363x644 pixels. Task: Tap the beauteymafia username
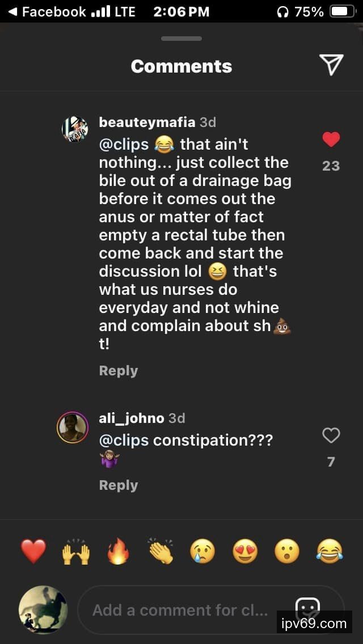click(147, 122)
